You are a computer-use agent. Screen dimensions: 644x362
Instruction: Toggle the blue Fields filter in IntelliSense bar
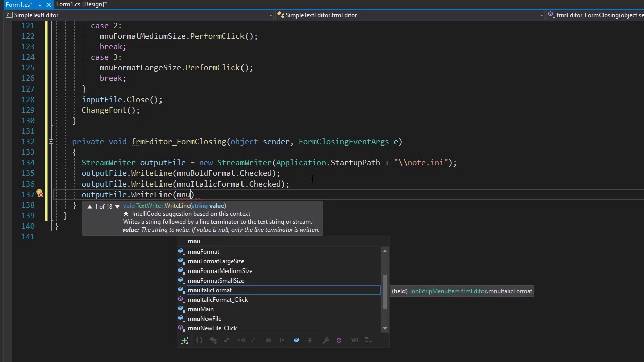(297, 340)
